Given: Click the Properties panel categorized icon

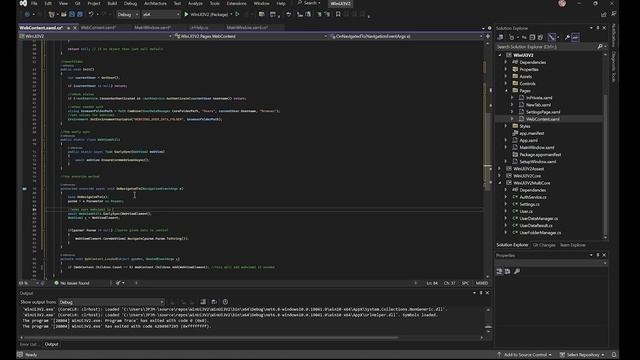Looking at the screenshot, I should 499,271.
